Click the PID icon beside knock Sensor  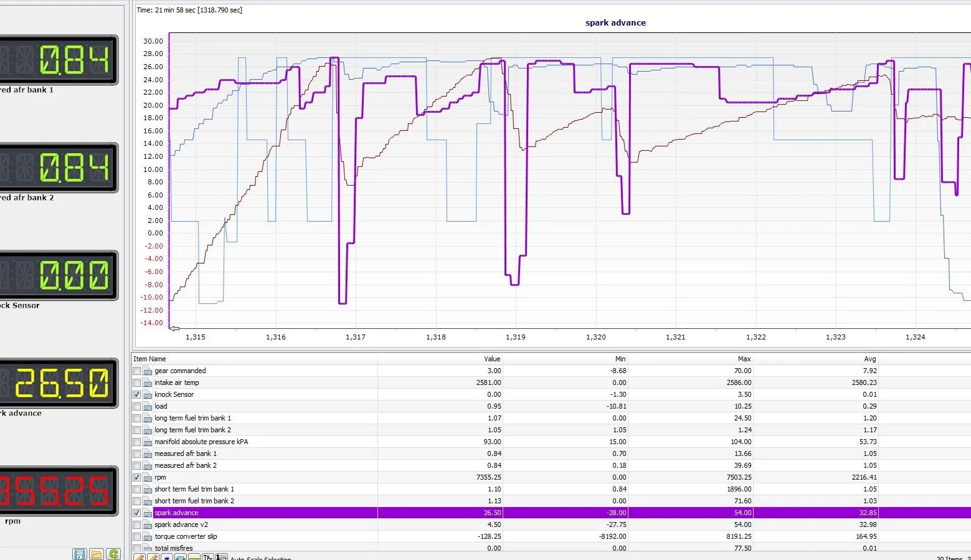(x=148, y=395)
